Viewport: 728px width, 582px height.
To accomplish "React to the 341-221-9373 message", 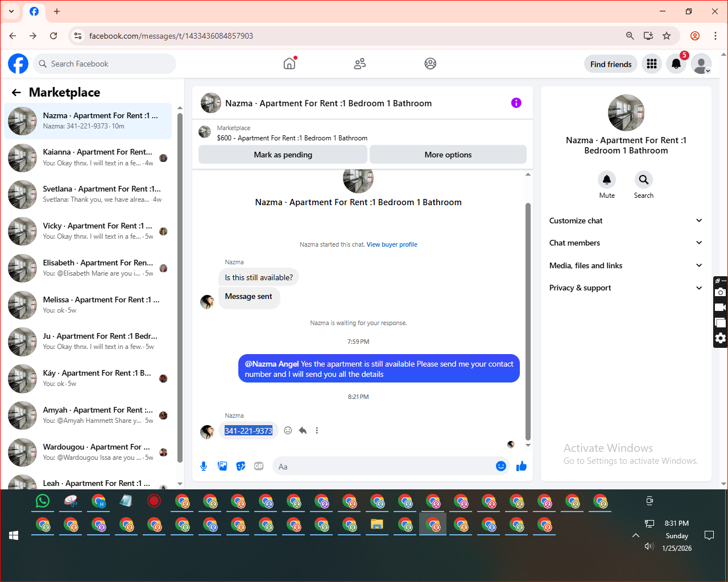I will click(x=288, y=431).
